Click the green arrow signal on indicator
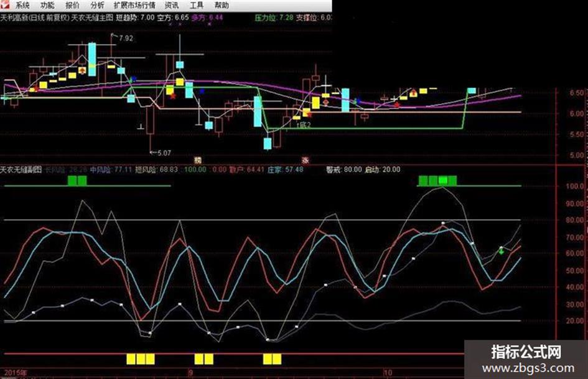 tap(502, 251)
